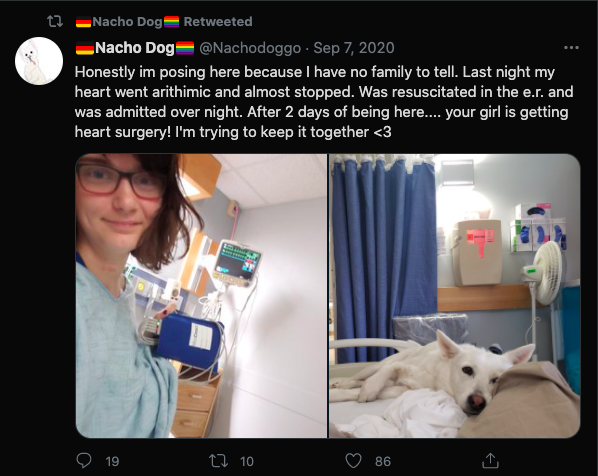Open the hospital selfie photo
The image size is (598, 476).
pos(201,296)
